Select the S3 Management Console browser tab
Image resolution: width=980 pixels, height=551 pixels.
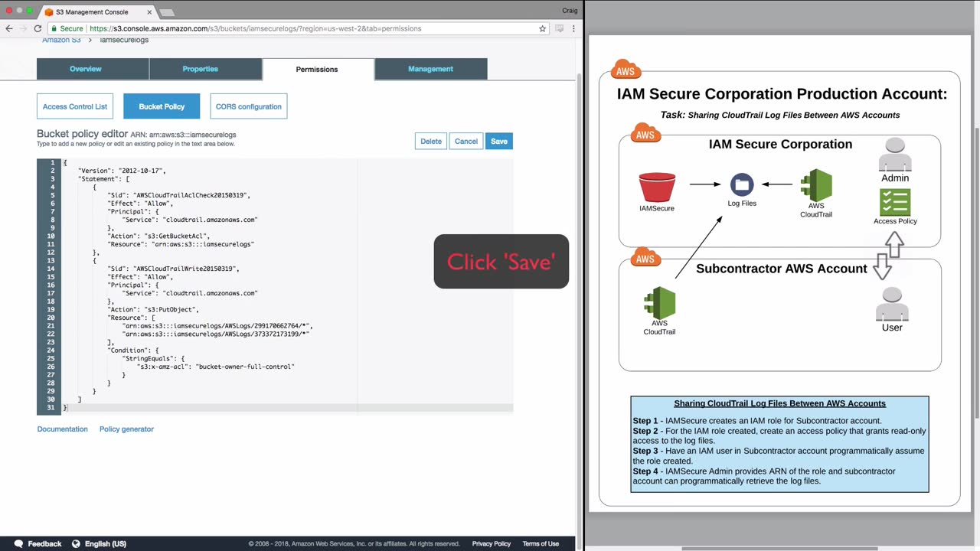click(96, 12)
